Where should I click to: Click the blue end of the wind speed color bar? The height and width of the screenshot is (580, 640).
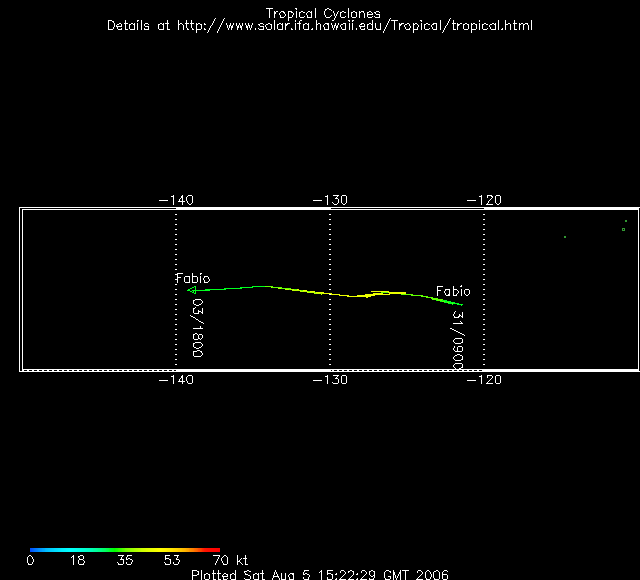point(35,550)
